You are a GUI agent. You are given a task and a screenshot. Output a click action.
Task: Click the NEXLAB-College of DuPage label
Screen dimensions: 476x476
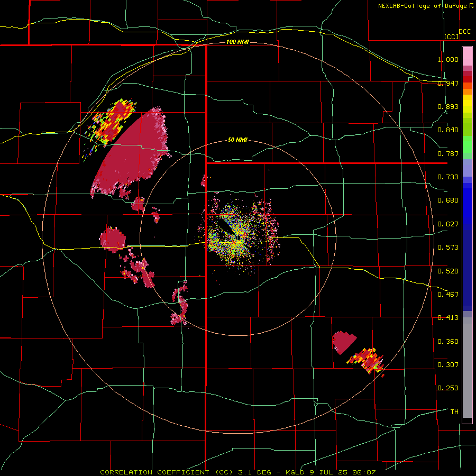pos(423,6)
